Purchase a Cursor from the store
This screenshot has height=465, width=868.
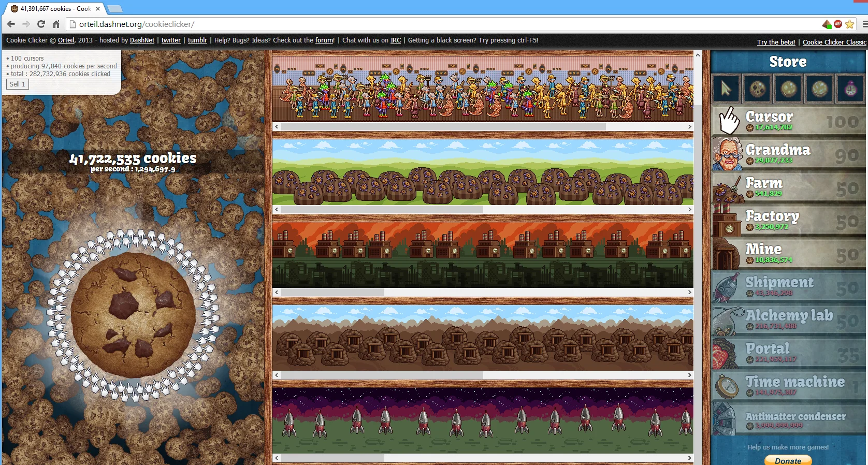coord(788,121)
